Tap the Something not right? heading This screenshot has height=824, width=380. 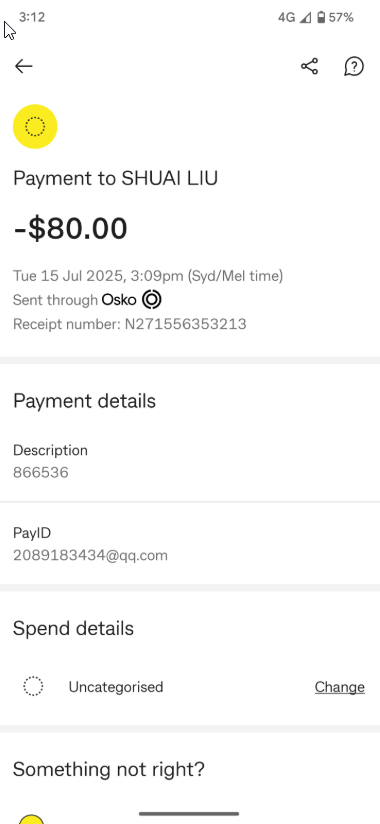tap(109, 769)
